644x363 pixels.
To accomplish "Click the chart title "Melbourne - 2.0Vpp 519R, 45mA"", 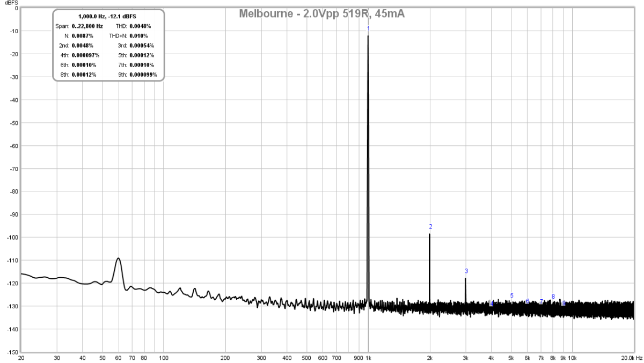I will point(322,14).
